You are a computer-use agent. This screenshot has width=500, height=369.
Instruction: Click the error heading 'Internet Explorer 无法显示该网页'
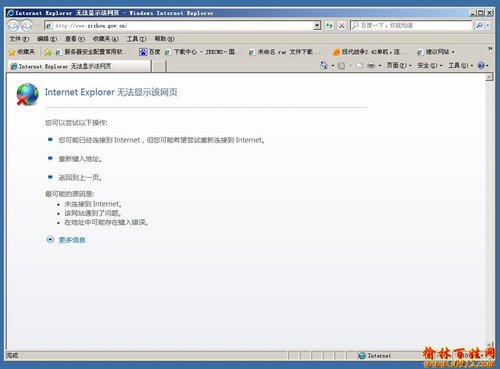pos(111,92)
